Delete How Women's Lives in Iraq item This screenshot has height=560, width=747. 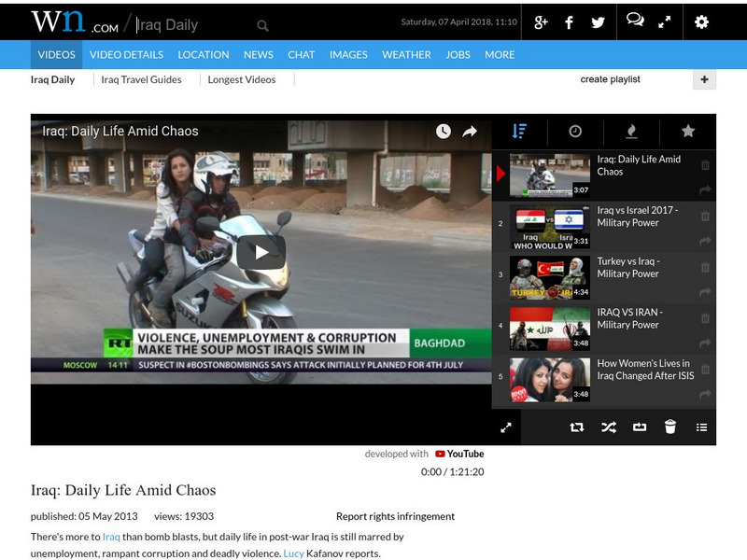point(706,369)
